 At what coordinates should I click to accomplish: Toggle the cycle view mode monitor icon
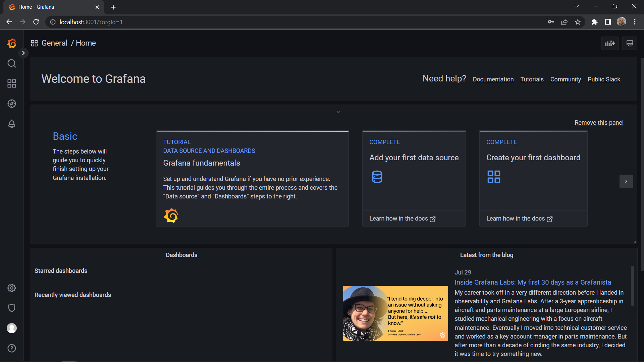coord(630,43)
